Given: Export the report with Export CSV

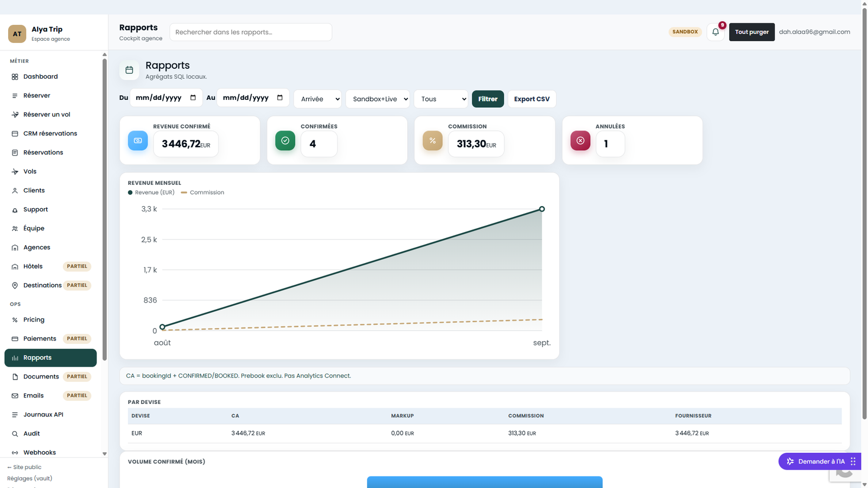Looking at the screenshot, I should [x=532, y=99].
